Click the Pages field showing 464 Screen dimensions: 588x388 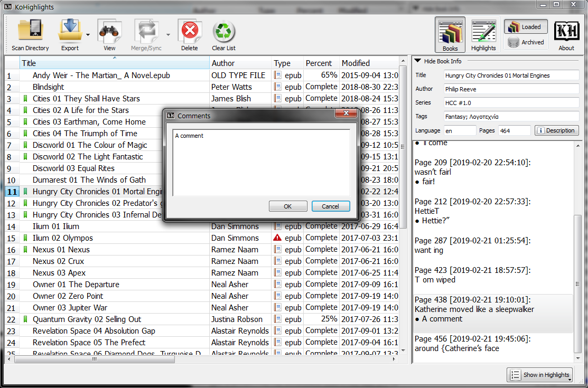(x=515, y=130)
